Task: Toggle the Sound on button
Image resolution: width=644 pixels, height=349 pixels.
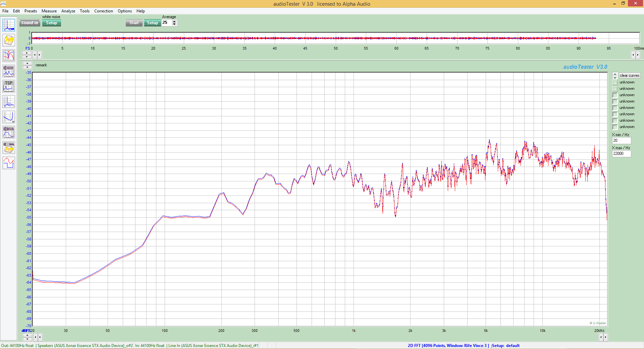Action: pos(30,23)
